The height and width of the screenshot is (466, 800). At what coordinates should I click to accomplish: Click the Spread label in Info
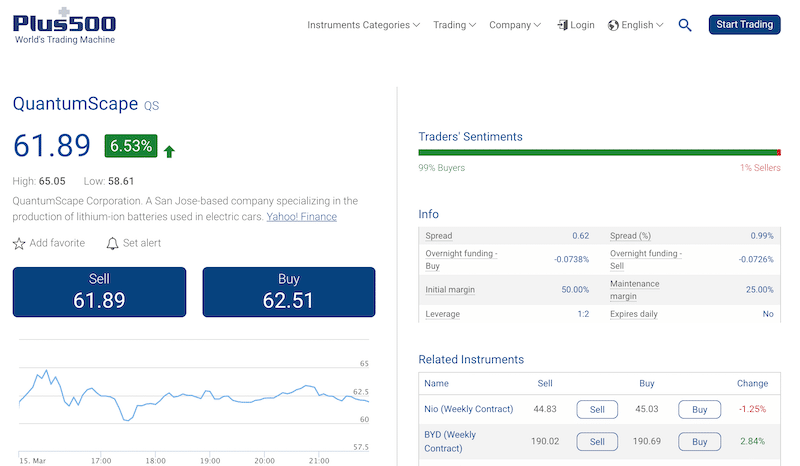click(439, 236)
